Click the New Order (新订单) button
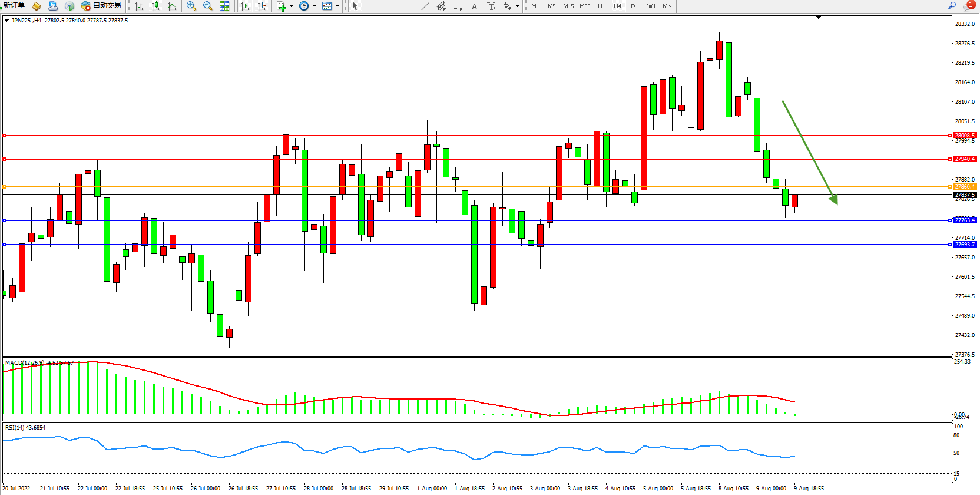 [14, 6]
